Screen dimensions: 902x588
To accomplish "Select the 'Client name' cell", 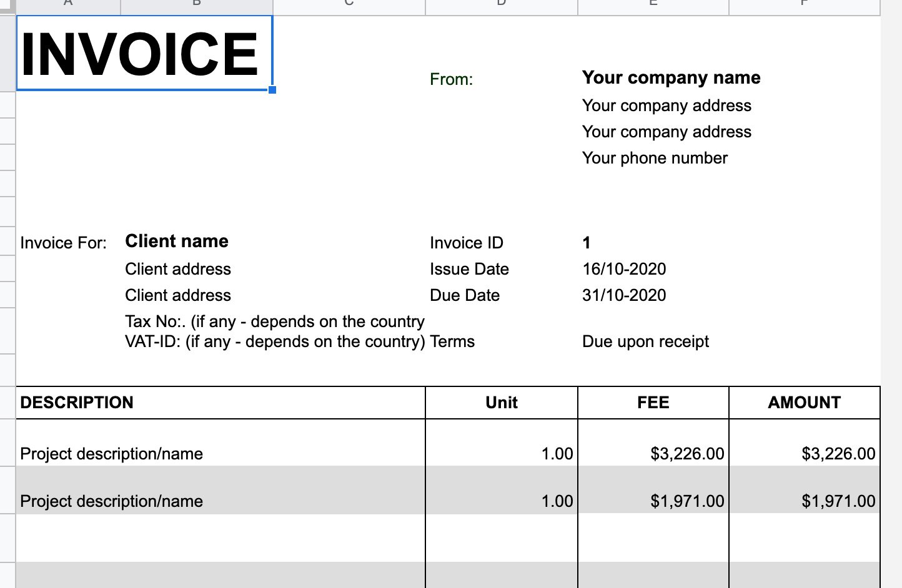I will pyautogui.click(x=177, y=241).
